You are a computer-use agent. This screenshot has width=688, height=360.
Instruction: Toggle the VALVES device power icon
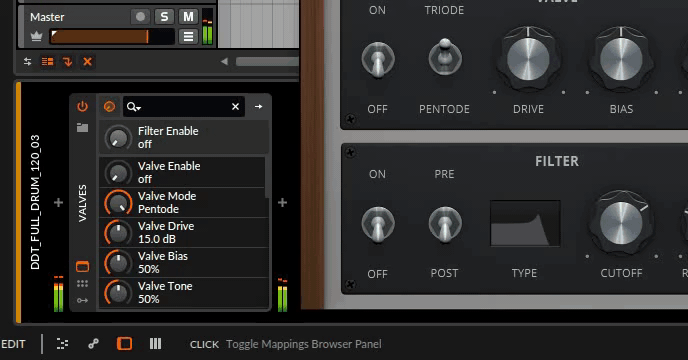[x=82, y=106]
